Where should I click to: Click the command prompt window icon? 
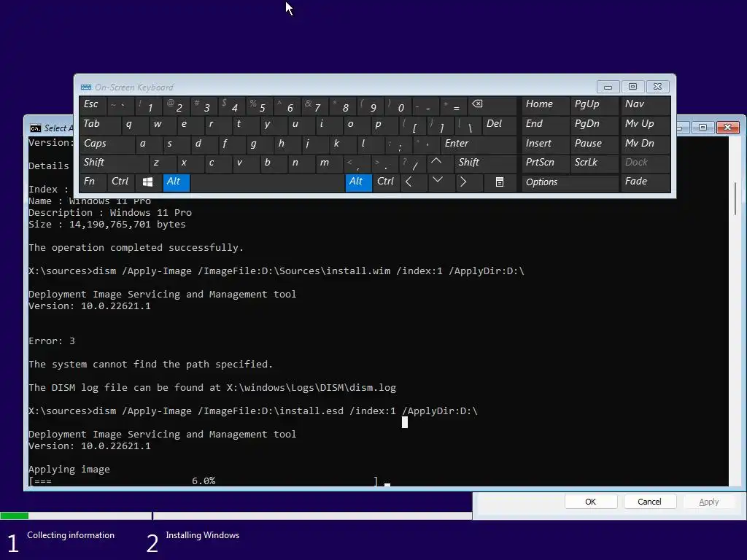pyautogui.click(x=35, y=128)
